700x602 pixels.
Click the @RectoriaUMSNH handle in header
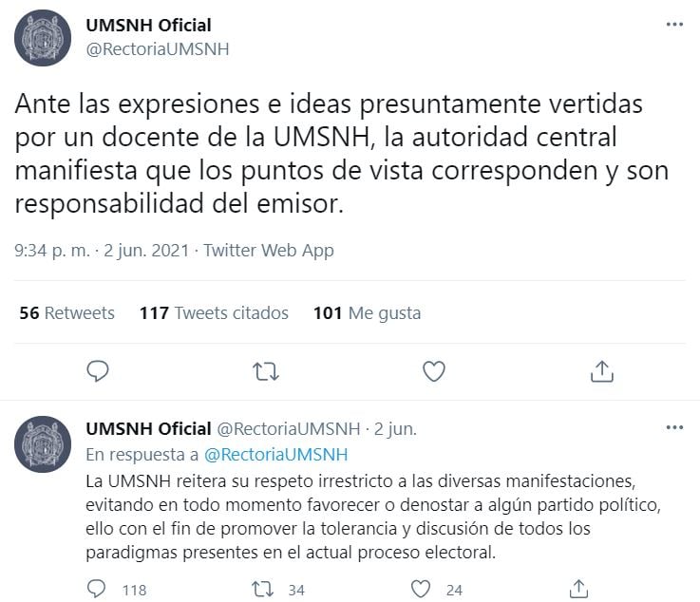tap(158, 49)
